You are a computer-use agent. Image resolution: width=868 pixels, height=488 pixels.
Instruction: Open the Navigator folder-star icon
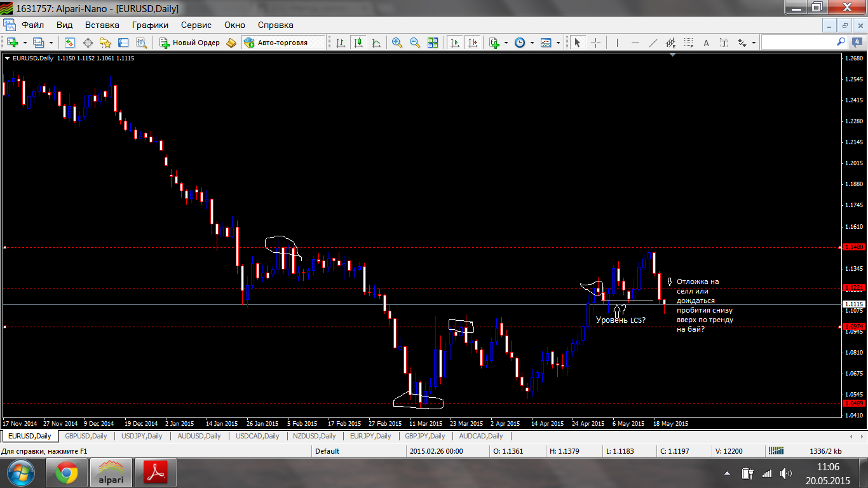[105, 43]
